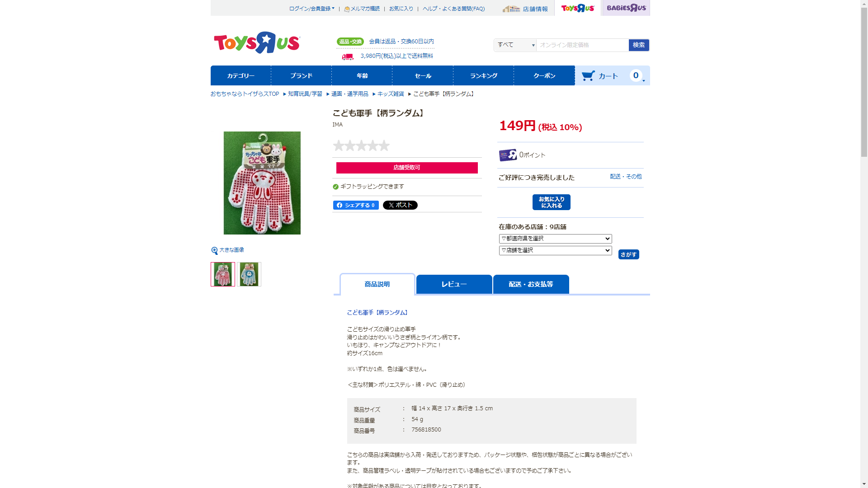Open the 店舗を選択 store dropdown
Image resolution: width=868 pixels, height=488 pixels.
(555, 250)
